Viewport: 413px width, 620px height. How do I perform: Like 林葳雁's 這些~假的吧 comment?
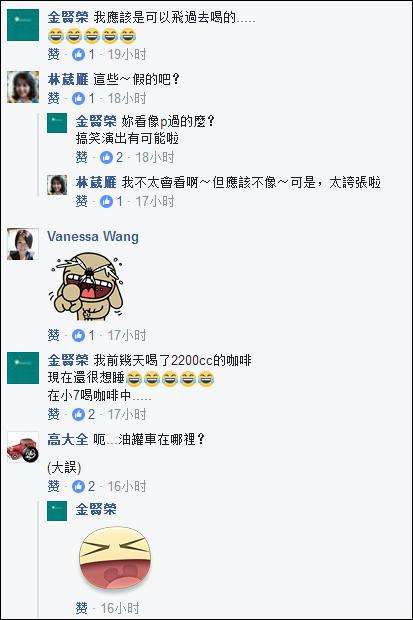53,98
